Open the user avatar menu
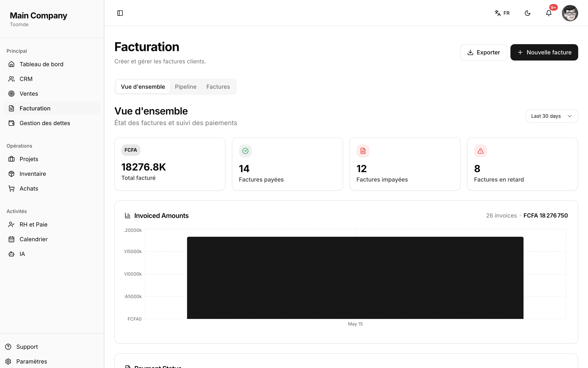588x368 pixels. [570, 13]
